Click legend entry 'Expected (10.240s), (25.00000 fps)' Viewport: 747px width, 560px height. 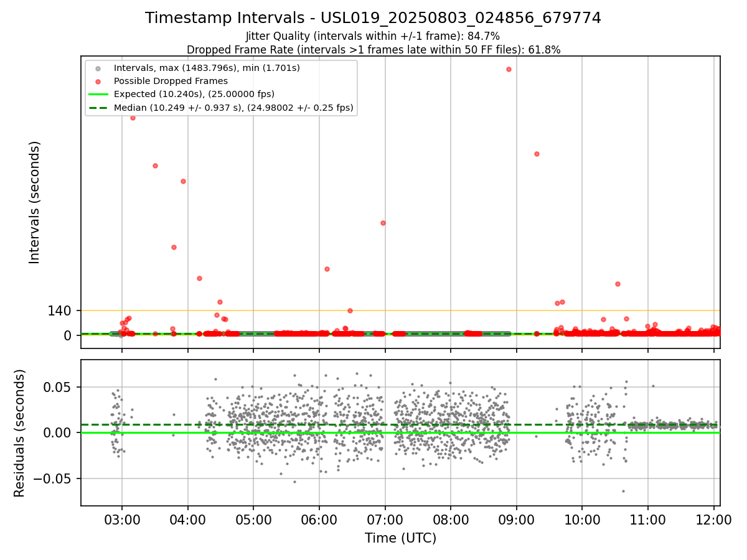point(194,94)
